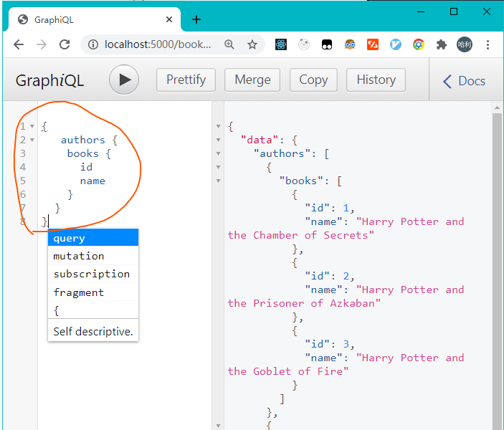The height and width of the screenshot is (430, 504).
Task: Run the GraphQL query with play button
Action: [x=124, y=80]
